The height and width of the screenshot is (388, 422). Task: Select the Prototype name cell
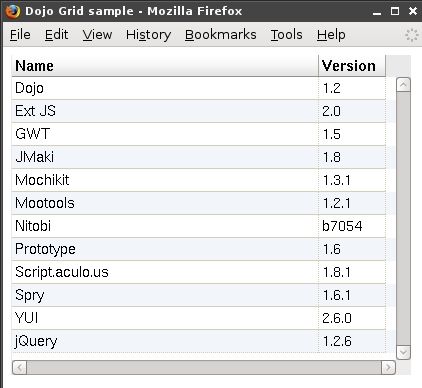pyautogui.click(x=165, y=249)
